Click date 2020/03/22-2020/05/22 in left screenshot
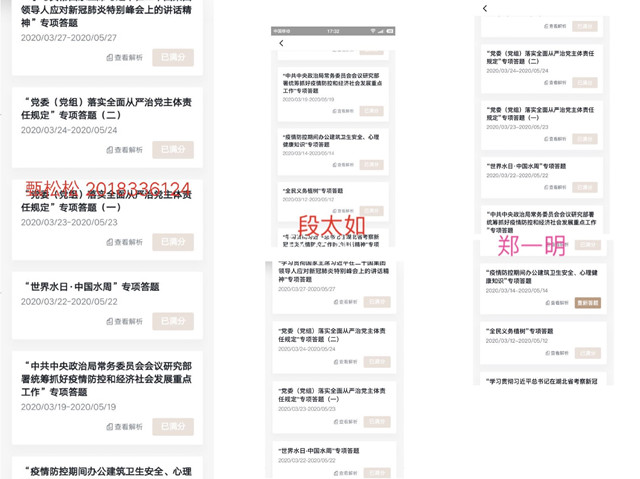The image size is (640, 479). click(69, 302)
